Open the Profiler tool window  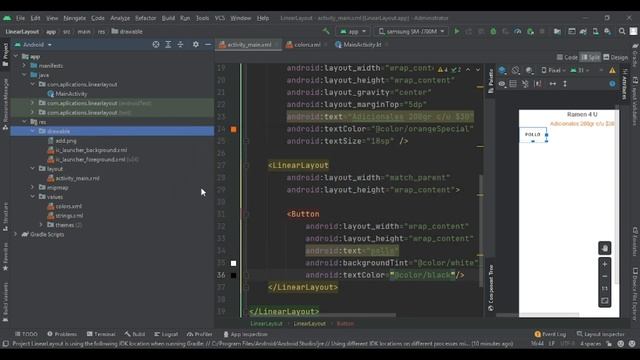(200, 334)
